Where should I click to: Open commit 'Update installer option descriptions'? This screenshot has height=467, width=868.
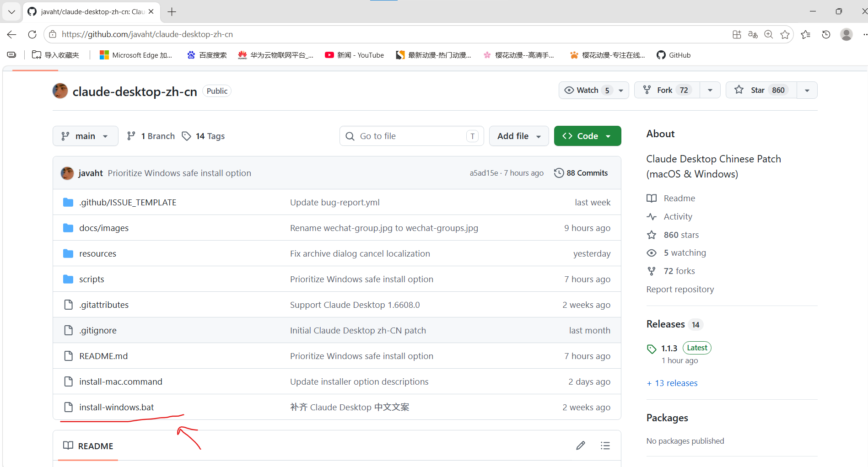(x=359, y=381)
